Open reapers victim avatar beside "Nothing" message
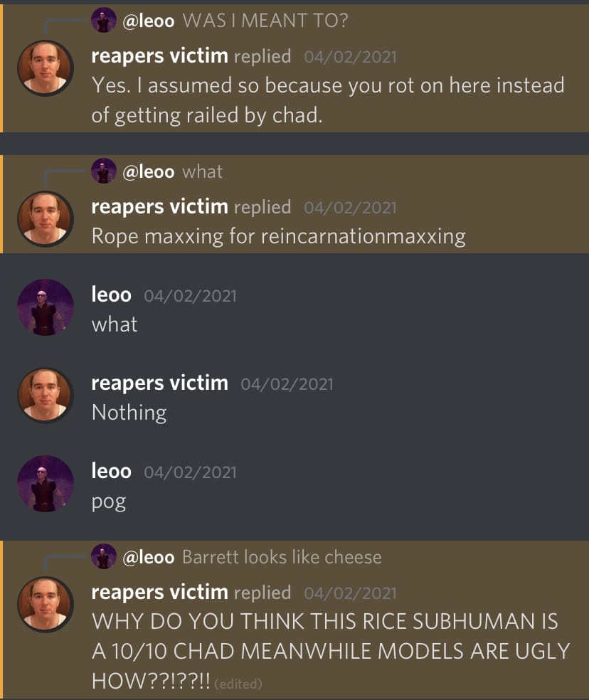The height and width of the screenshot is (700, 589). [45, 395]
